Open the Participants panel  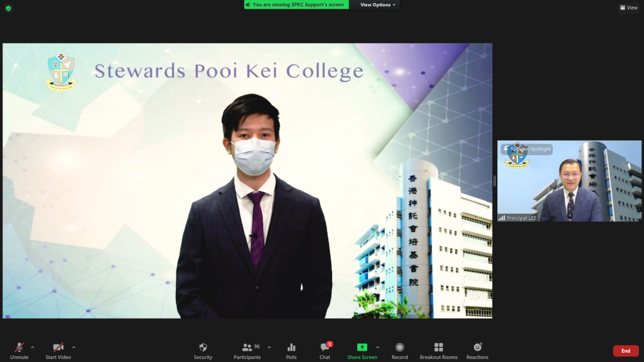(x=247, y=351)
